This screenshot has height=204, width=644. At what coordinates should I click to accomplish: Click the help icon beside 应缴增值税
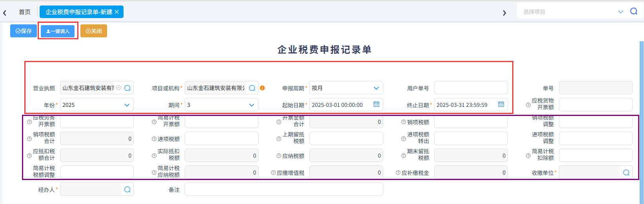(x=273, y=173)
